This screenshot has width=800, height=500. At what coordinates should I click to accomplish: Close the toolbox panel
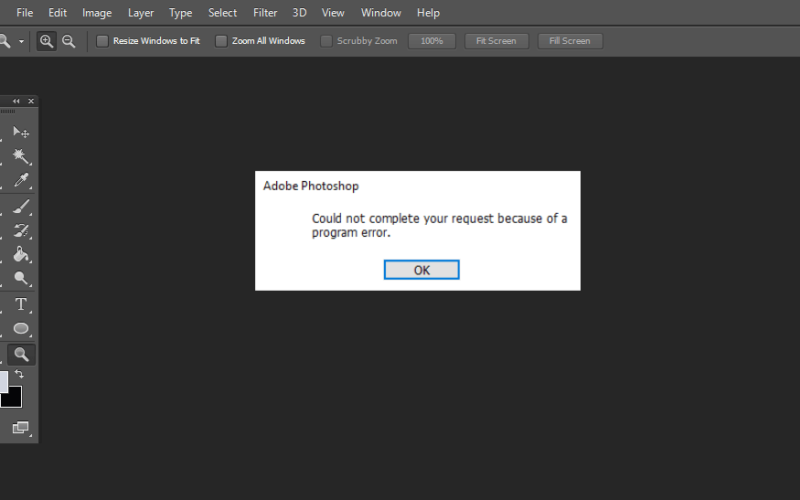click(x=31, y=101)
